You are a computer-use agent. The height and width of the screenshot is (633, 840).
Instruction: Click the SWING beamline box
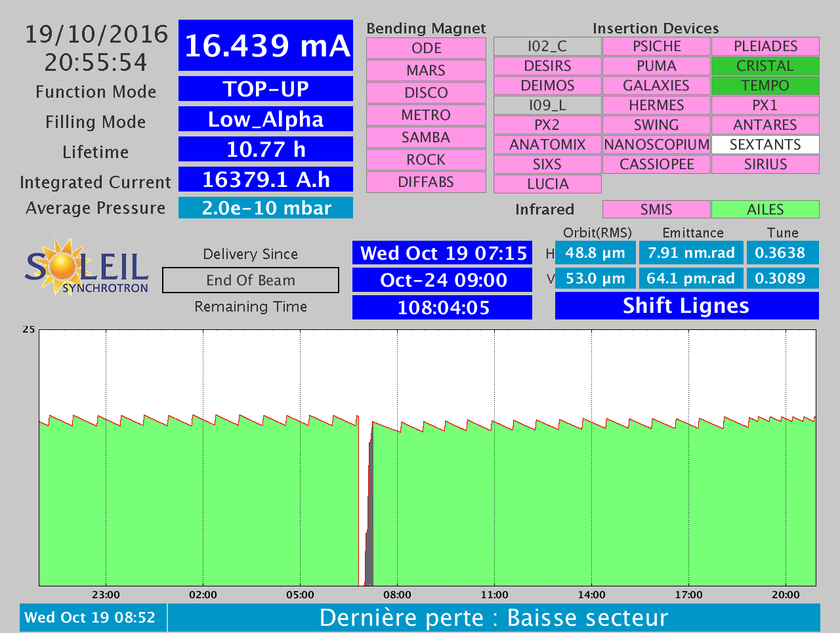[656, 125]
